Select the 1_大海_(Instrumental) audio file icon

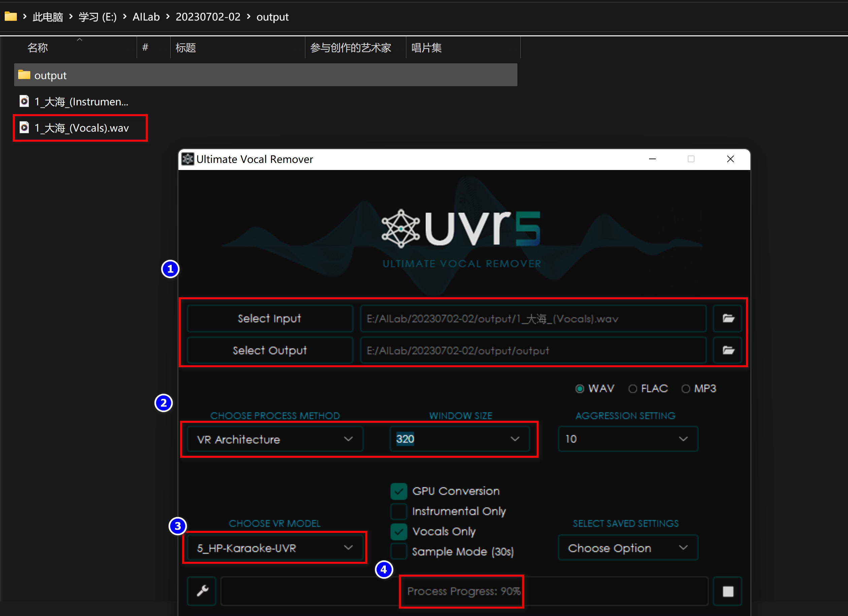[24, 101]
